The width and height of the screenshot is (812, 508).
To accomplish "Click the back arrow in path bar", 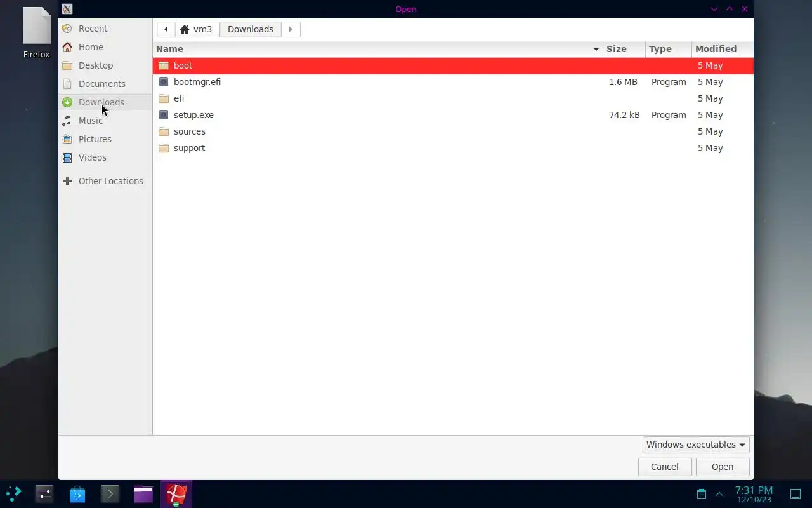I will click(166, 29).
